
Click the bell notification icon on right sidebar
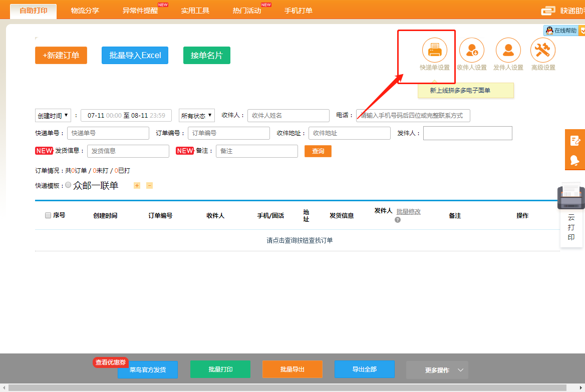point(575,160)
